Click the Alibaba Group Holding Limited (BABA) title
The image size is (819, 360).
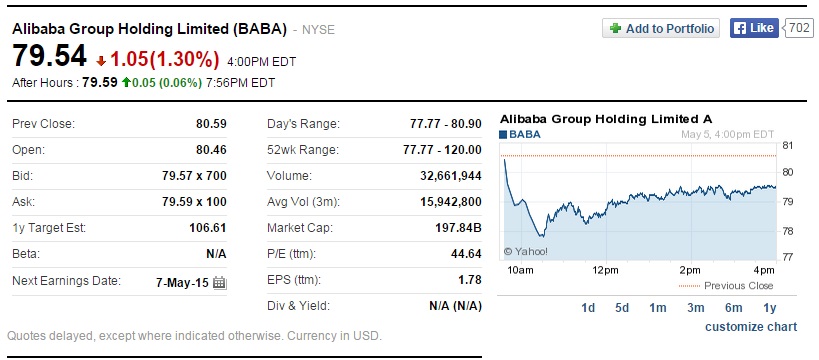tap(149, 29)
